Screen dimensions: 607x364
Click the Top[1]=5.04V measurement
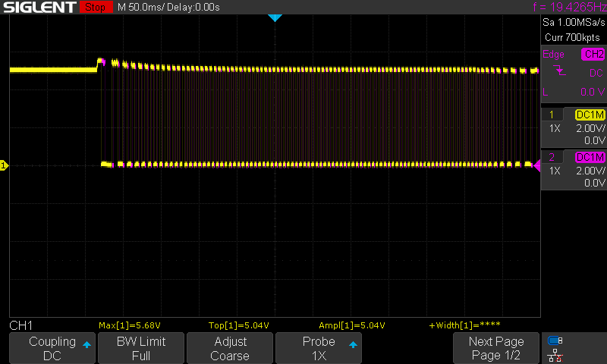tap(238, 325)
